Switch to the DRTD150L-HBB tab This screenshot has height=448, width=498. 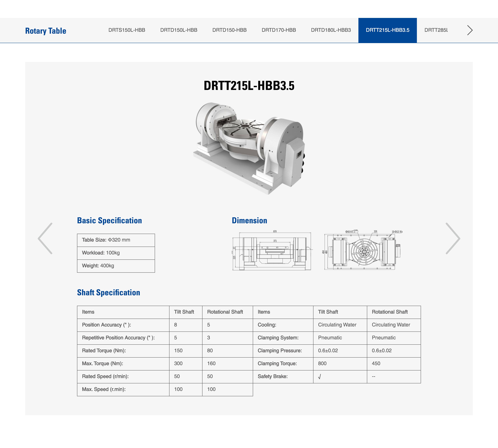179,30
